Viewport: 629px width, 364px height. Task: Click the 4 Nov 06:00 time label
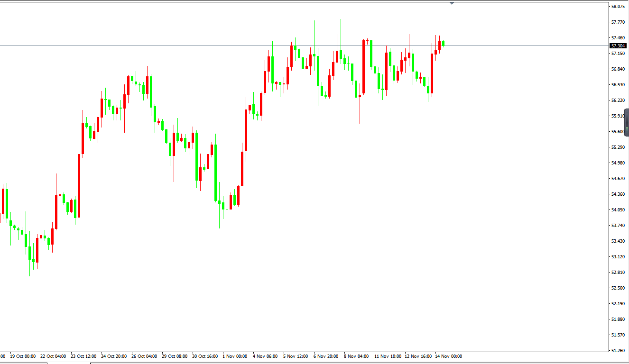pyautogui.click(x=265, y=356)
